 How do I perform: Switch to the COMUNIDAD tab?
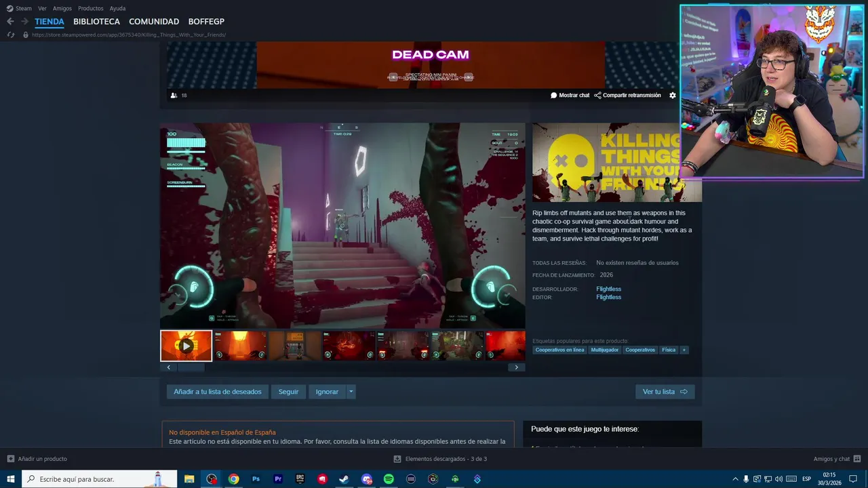tap(154, 22)
